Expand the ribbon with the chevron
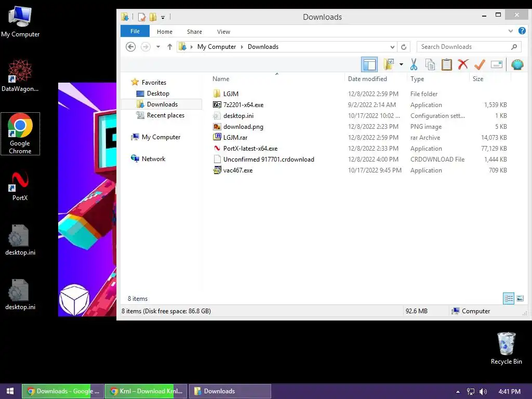Image resolution: width=532 pixels, height=399 pixels. point(511,31)
